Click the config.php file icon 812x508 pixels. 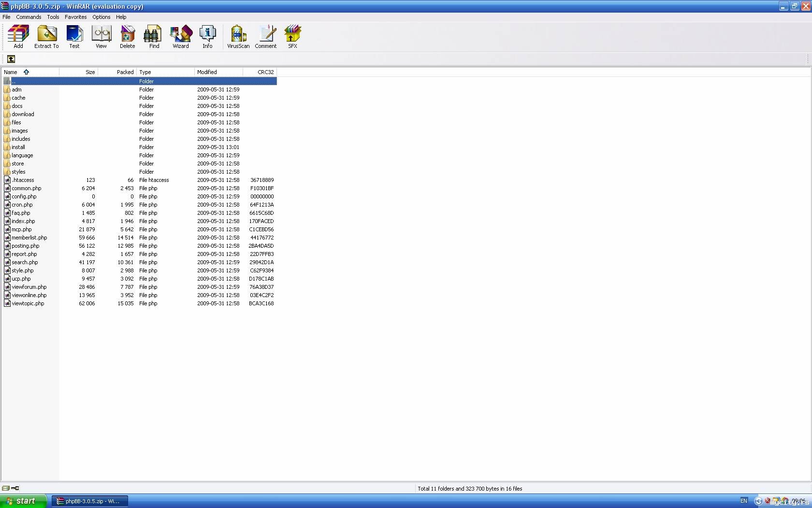tap(7, 196)
